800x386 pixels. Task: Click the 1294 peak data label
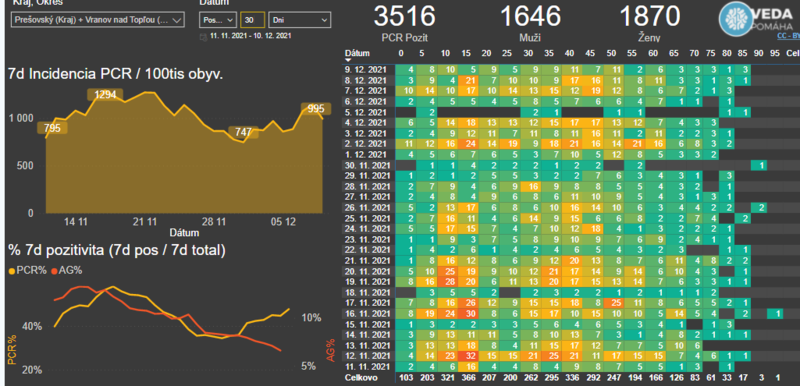(105, 95)
